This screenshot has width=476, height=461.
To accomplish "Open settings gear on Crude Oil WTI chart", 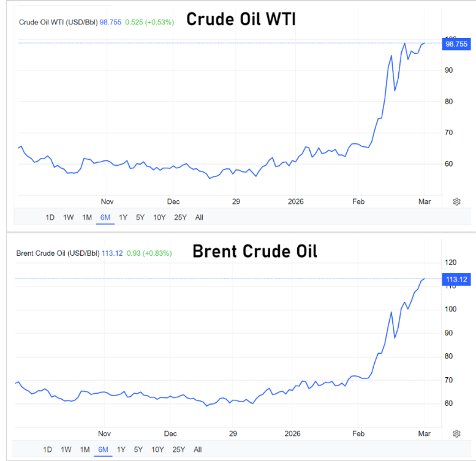I will point(456,201).
